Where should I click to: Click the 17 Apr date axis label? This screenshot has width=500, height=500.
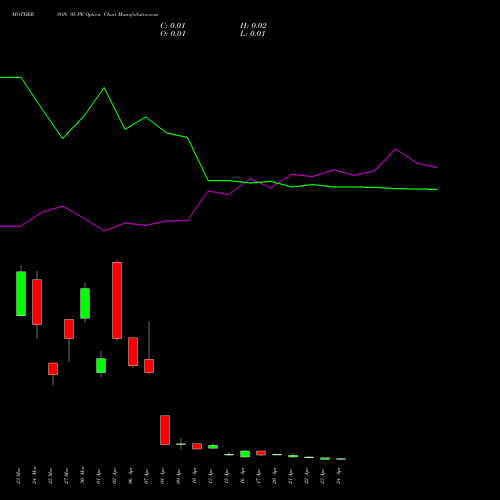259,475
